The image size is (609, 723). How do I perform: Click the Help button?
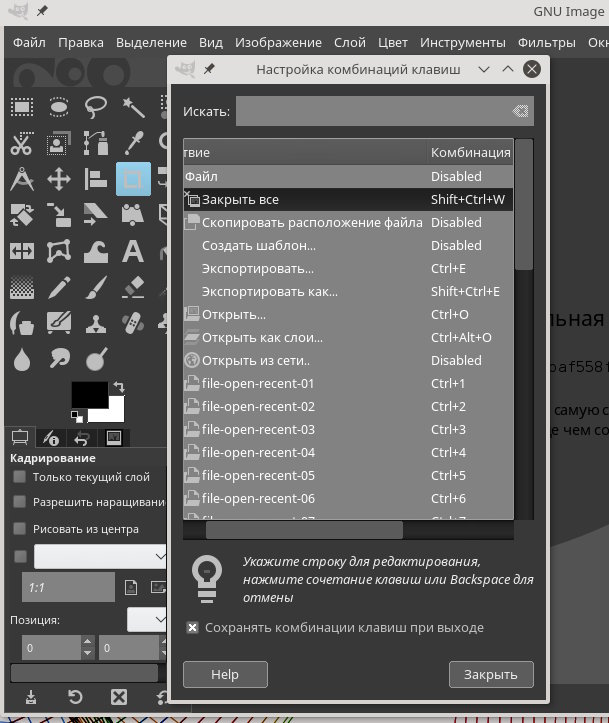pos(225,675)
